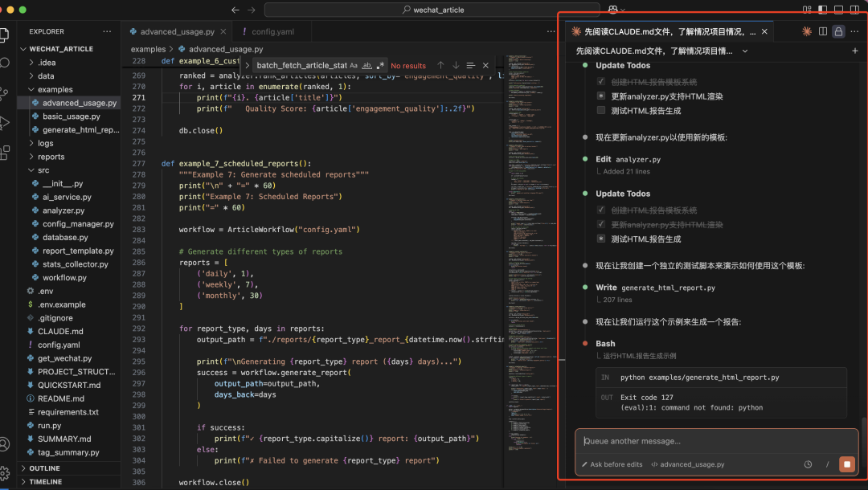Open more actions in the Claude panel
Viewport: 868px width, 490px height.
click(854, 31)
